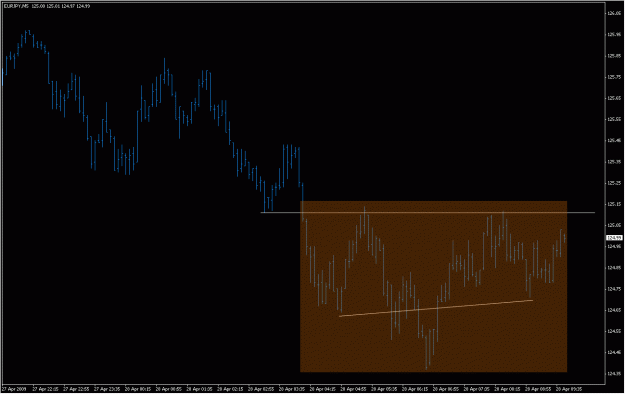Click the 124.99 current price label
Screen dimensions: 625x394
tap(614, 238)
